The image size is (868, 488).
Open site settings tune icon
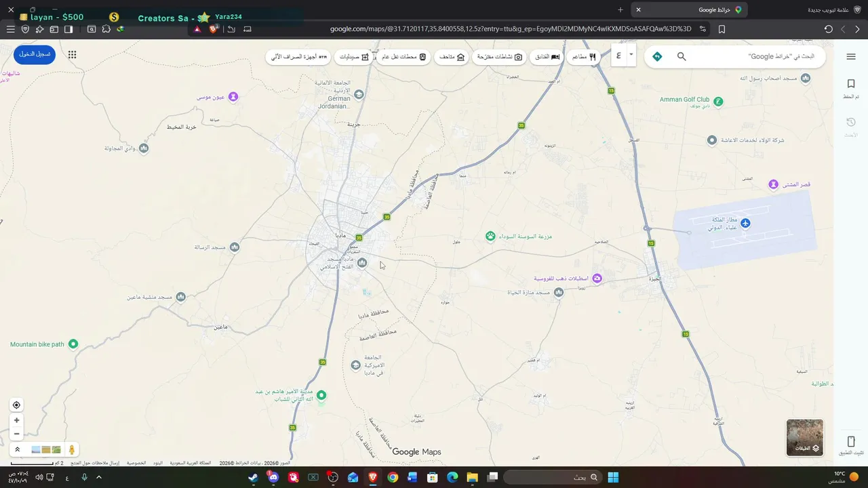[703, 29]
